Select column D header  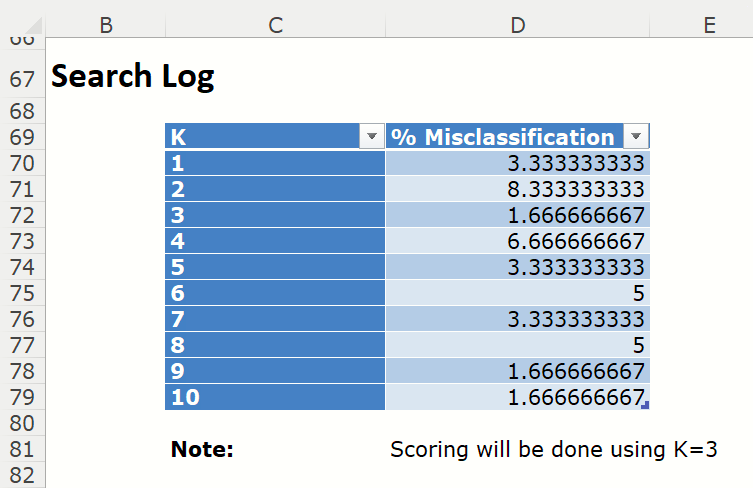tap(517, 25)
